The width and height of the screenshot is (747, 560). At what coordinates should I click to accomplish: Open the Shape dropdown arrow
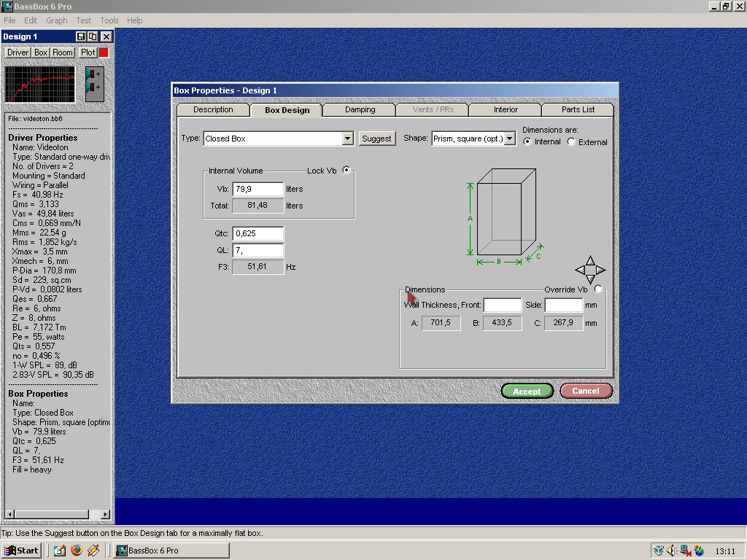tap(510, 139)
